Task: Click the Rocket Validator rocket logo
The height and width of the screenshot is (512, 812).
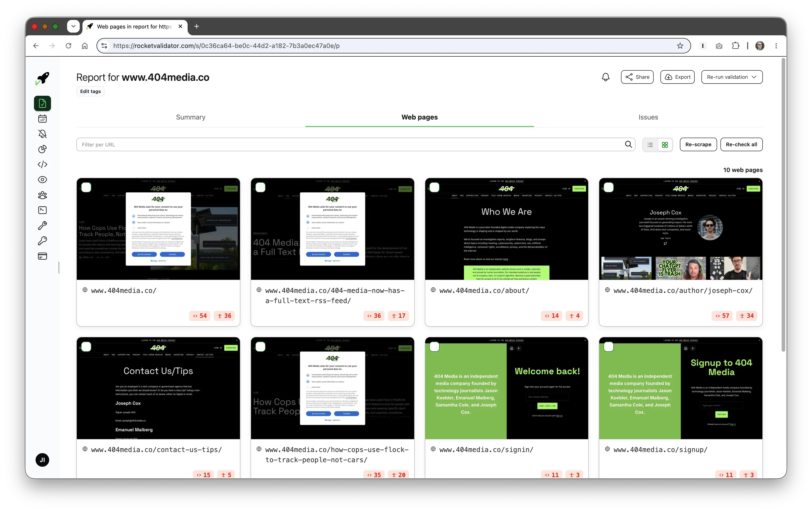Action: [x=43, y=79]
